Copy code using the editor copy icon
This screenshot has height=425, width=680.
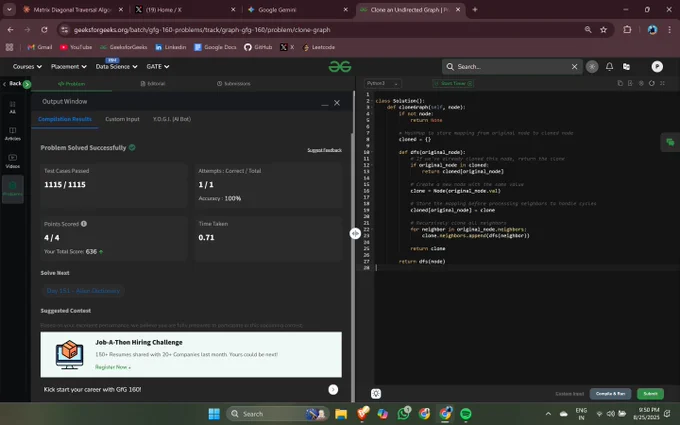pos(620,83)
